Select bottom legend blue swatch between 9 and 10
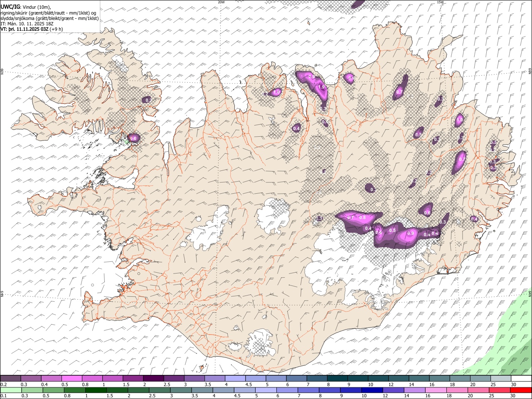The height and width of the screenshot is (399, 532). [x=351, y=390]
